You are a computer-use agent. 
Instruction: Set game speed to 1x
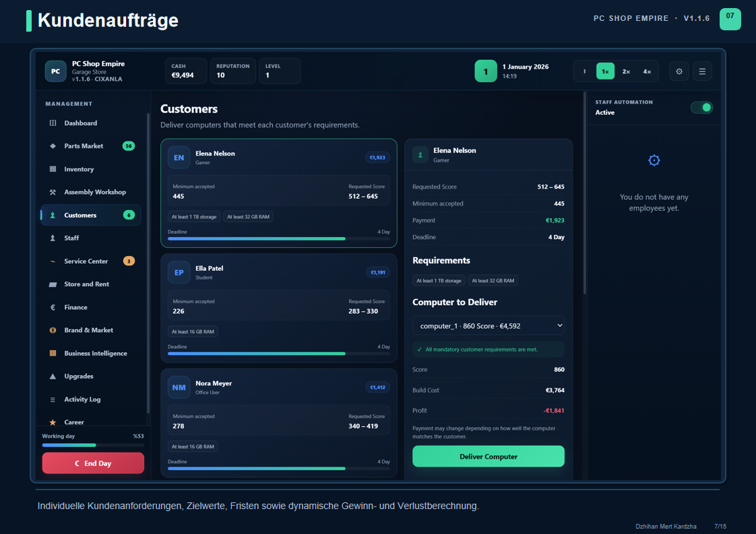(605, 71)
